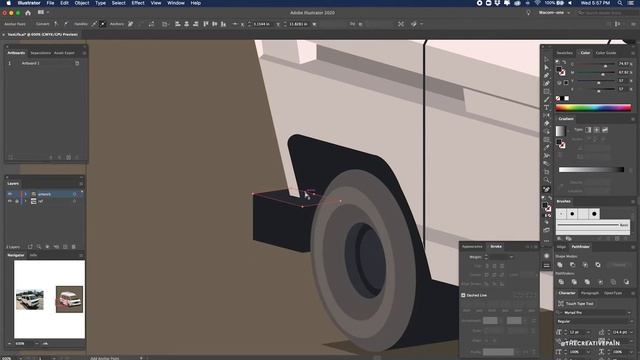This screenshot has height=360, width=640.
Task: Switch to Color Guide tab
Action: tap(606, 53)
